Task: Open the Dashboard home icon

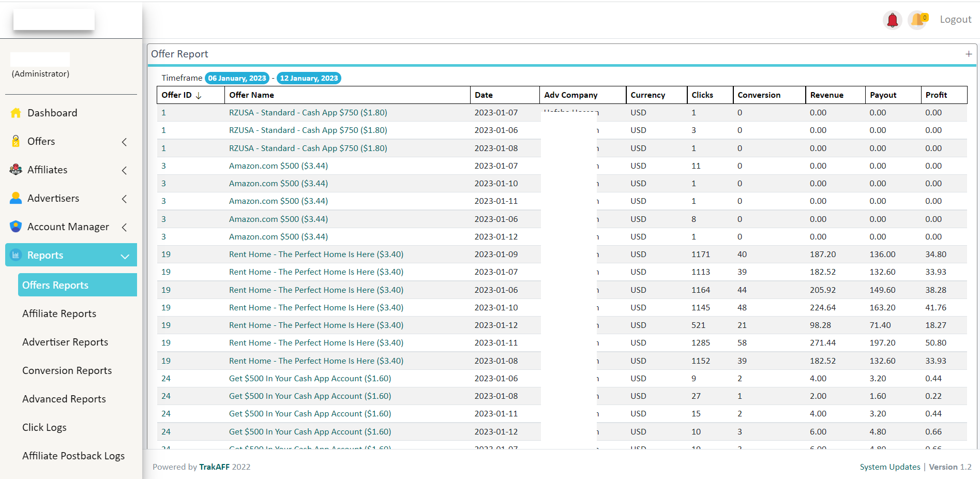Action: tap(15, 112)
